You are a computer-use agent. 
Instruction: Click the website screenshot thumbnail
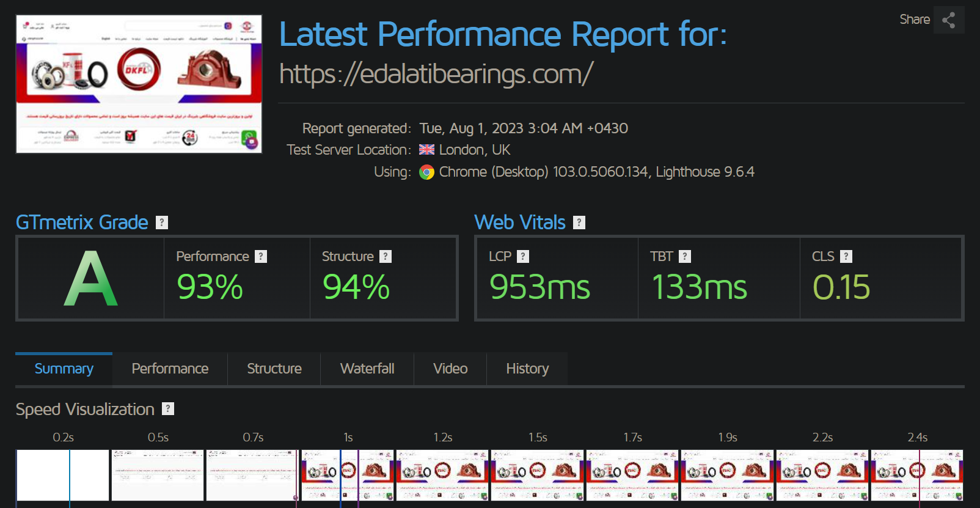[139, 84]
